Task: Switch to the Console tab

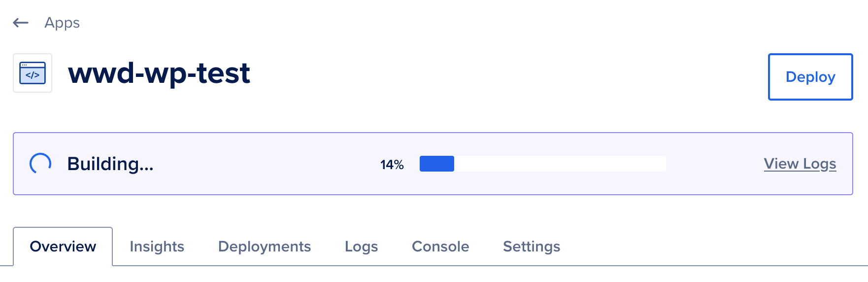Action: pyautogui.click(x=440, y=247)
